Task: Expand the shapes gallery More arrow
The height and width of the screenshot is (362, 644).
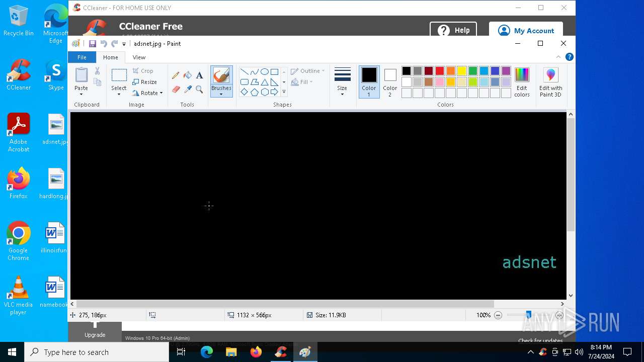Action: coord(284,92)
